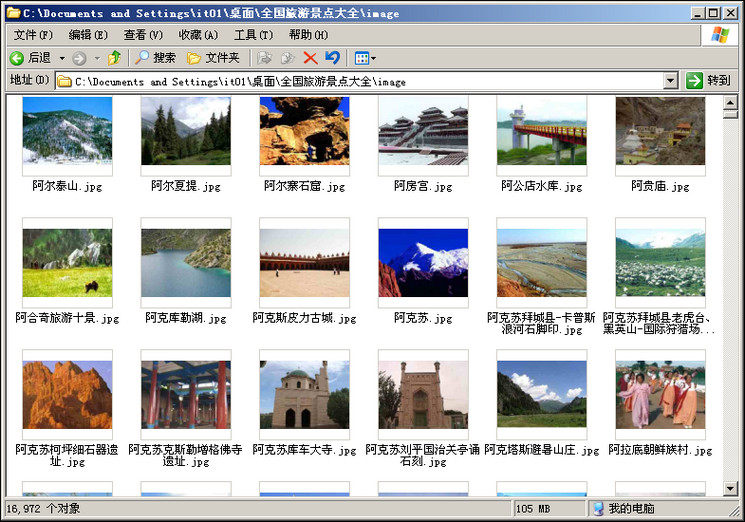
Task: Select the 阿拉底朝鲜族村.jpg thumbnail
Action: tap(660, 395)
